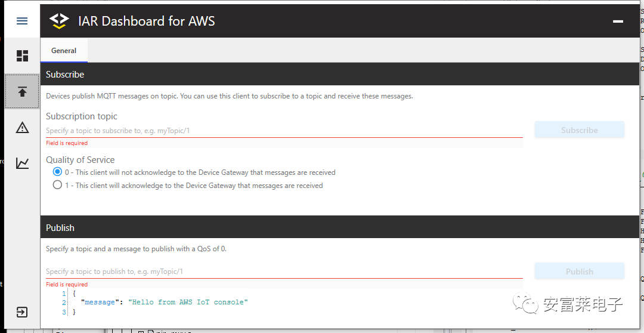644x333 pixels.
Task: Select QoS 0 no-acknowledge radio option
Action: 57,172
